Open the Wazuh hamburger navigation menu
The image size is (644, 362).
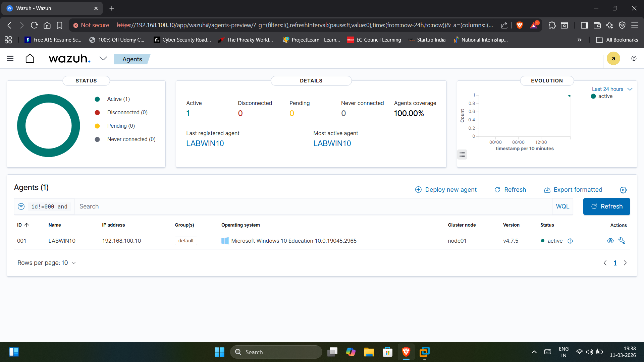10,59
